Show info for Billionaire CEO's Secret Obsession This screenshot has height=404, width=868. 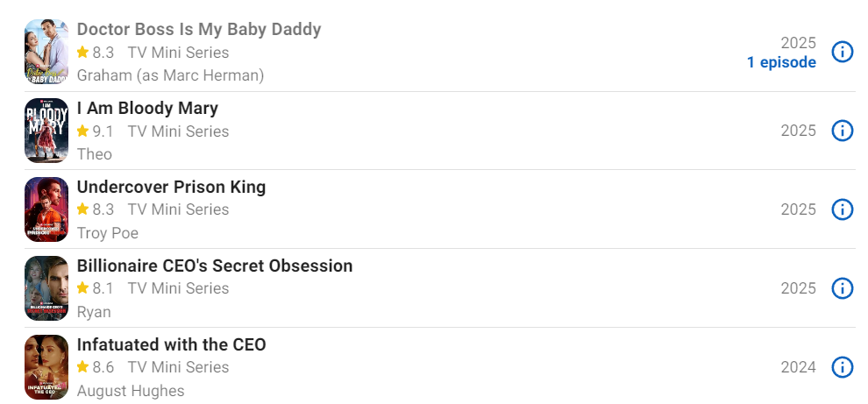coord(842,288)
